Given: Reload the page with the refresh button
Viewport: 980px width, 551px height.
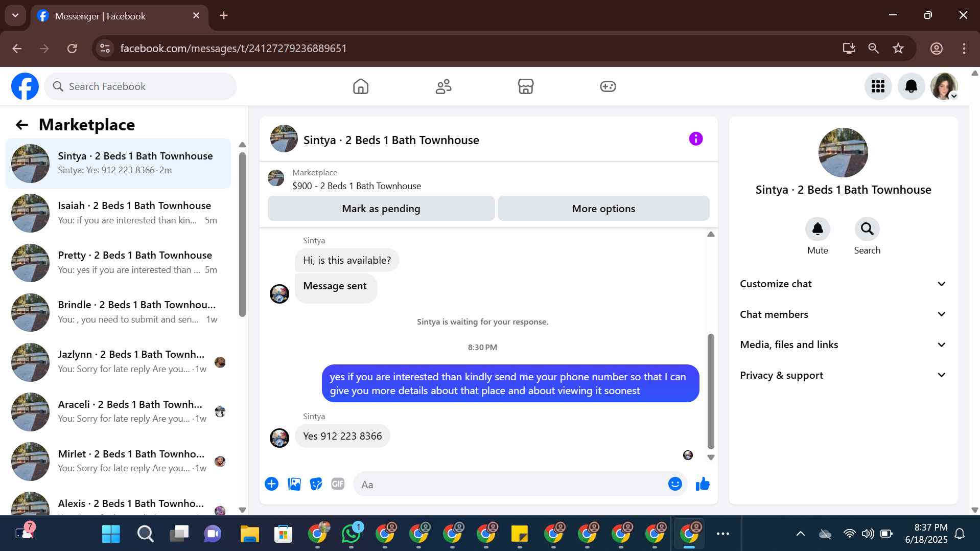Looking at the screenshot, I should point(72,49).
